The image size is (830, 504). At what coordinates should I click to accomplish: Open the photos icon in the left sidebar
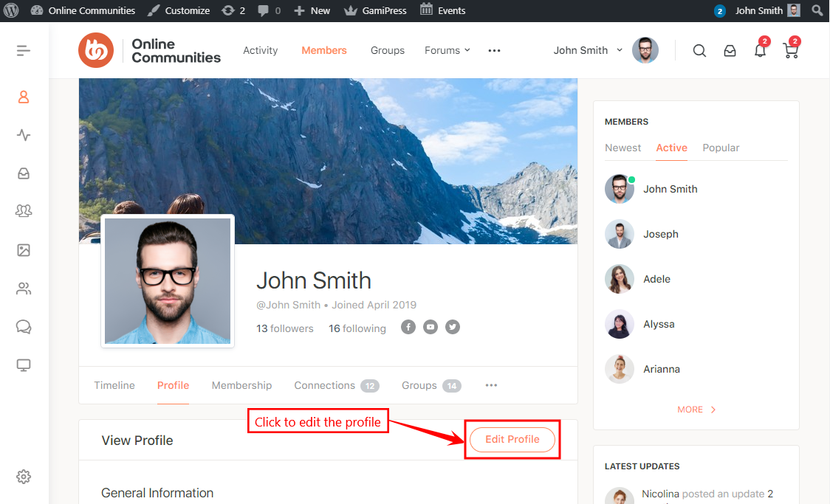(x=23, y=250)
